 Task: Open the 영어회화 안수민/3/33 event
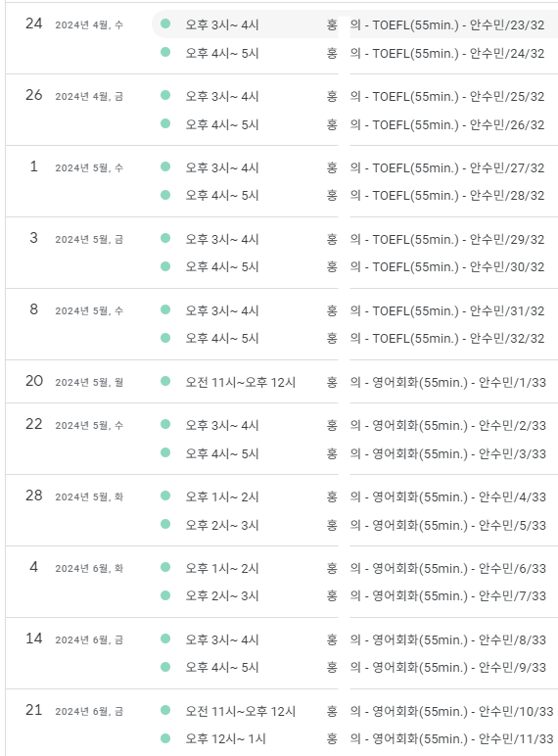[x=354, y=453]
